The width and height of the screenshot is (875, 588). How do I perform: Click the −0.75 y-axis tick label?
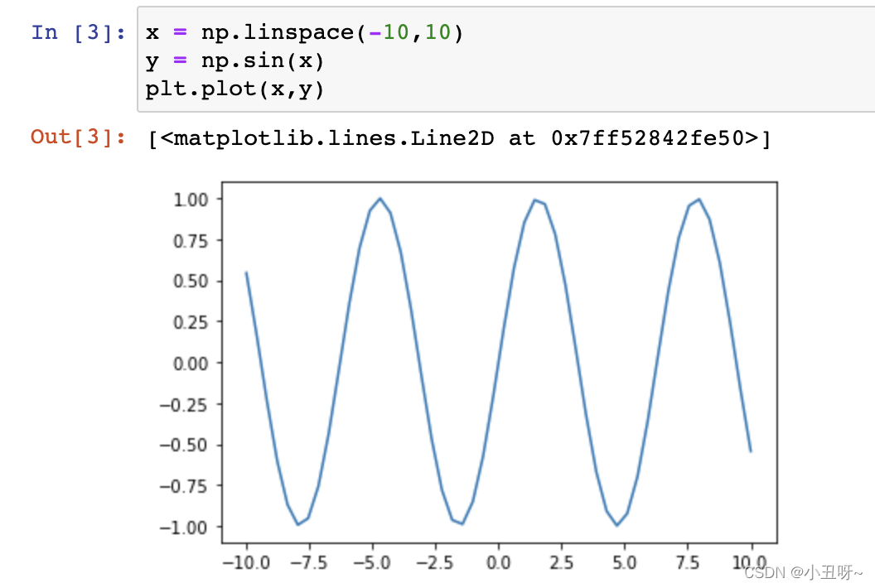[184, 486]
